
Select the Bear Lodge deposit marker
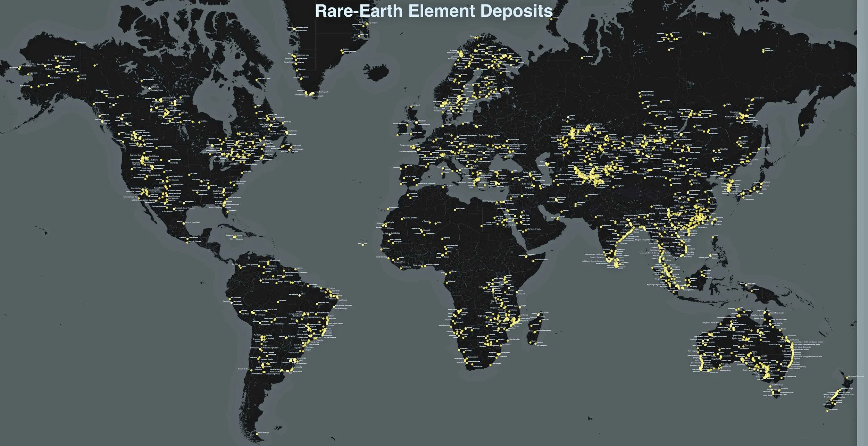click(x=169, y=161)
